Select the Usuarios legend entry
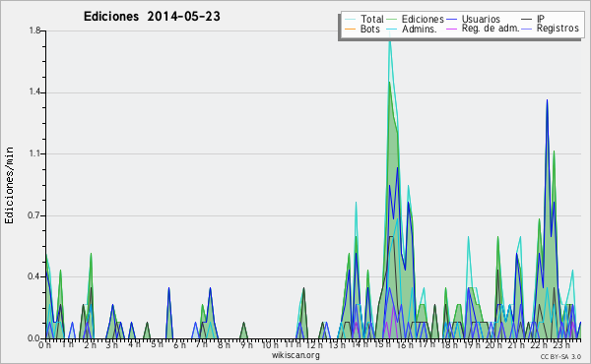Image resolution: width=591 pixels, height=364 pixels. [474, 19]
